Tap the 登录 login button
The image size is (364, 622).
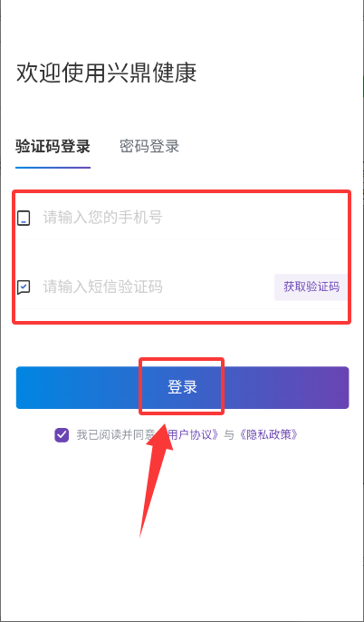pos(182,387)
